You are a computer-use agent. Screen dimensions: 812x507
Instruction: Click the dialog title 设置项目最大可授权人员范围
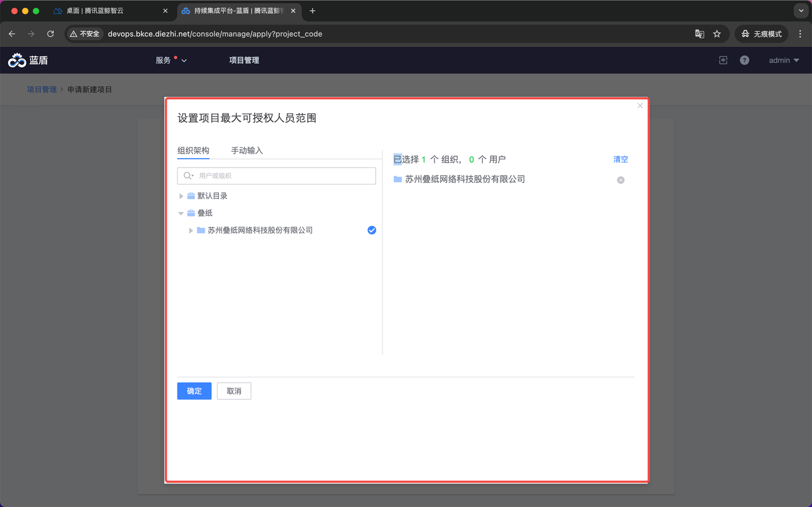coord(247,118)
